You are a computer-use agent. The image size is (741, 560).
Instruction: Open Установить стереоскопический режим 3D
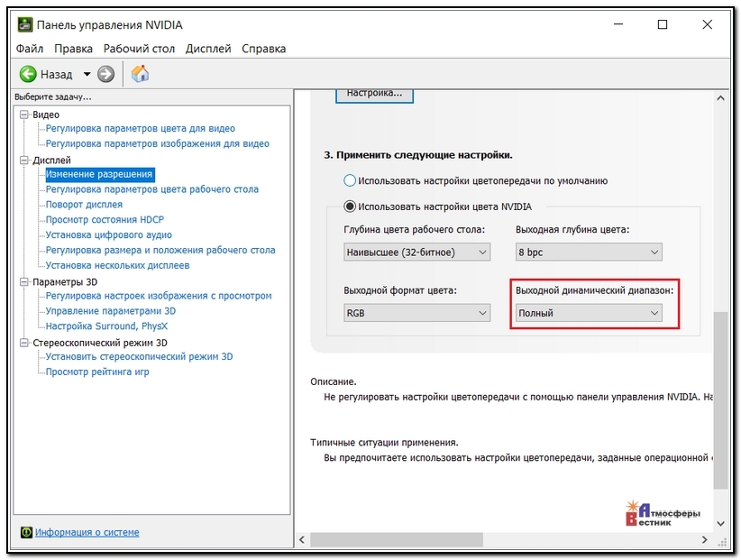[x=140, y=357]
